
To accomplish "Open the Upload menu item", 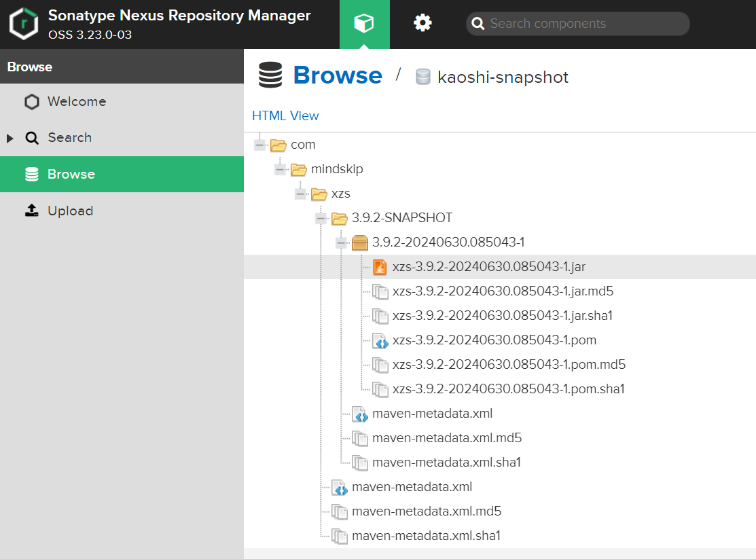I will click(x=122, y=211).
